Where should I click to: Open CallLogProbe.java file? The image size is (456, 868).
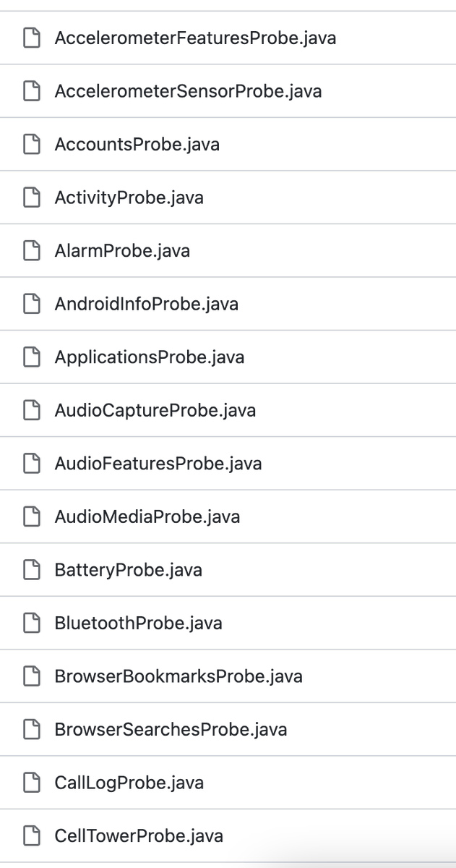tap(129, 783)
